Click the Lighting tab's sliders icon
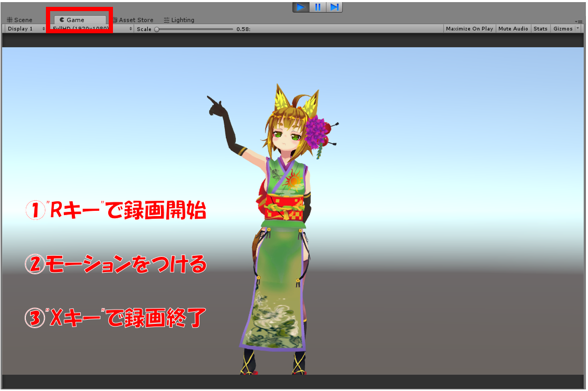Screen dimensions: 588x391 [167, 20]
